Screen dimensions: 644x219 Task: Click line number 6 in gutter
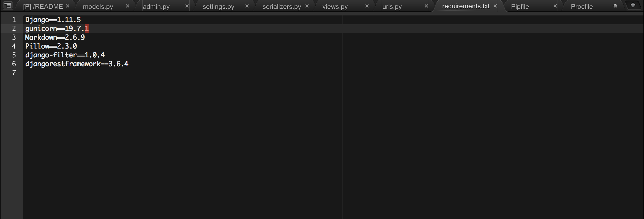14,64
